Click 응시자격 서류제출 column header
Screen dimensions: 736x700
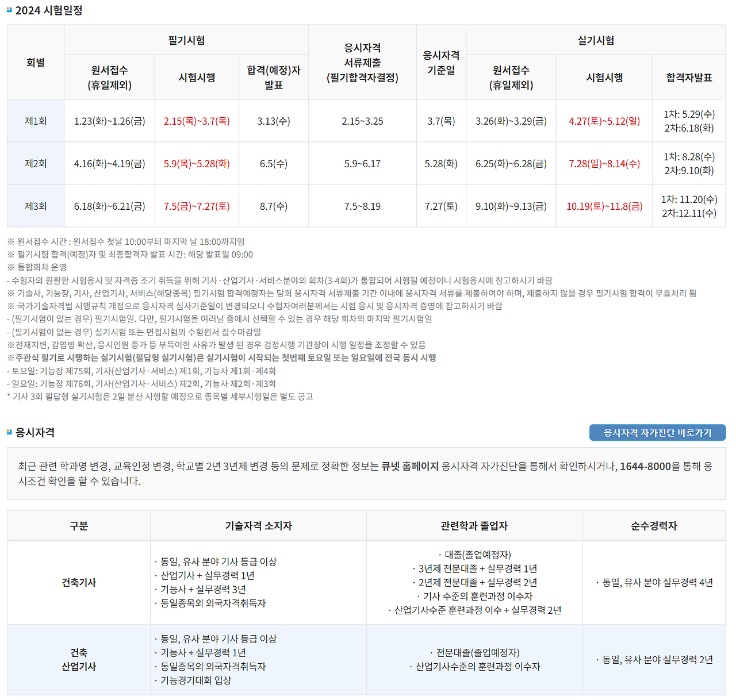(362, 62)
